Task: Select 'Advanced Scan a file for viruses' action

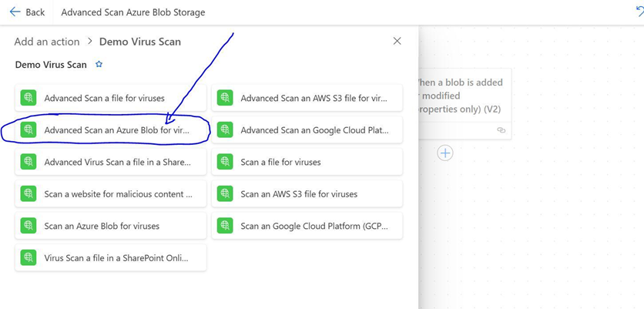Action: tap(111, 98)
